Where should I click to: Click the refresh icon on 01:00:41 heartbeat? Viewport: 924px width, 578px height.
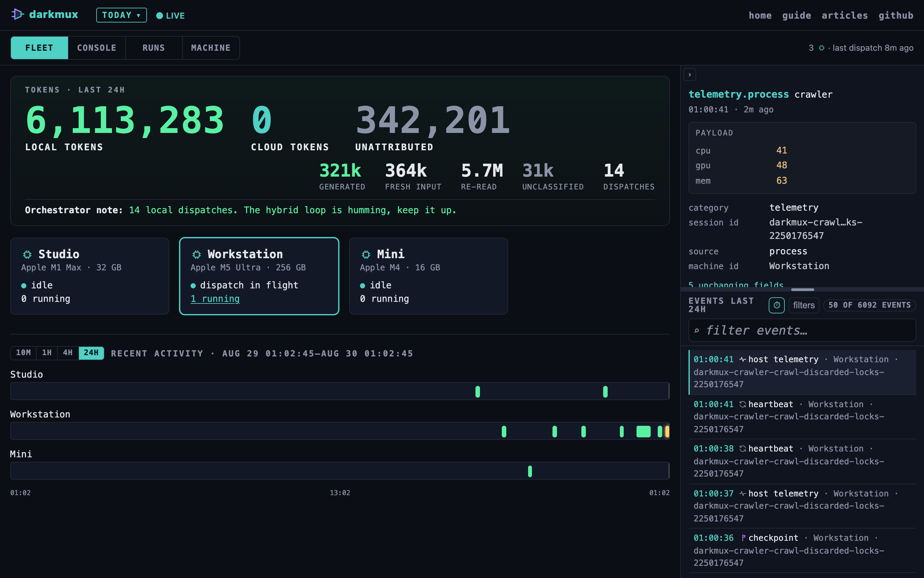coord(742,404)
